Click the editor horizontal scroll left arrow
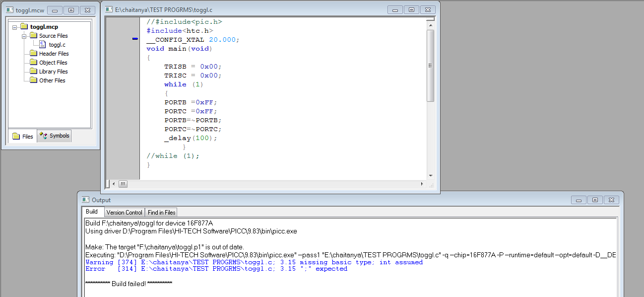Image resolution: width=644 pixels, height=297 pixels. [x=113, y=184]
